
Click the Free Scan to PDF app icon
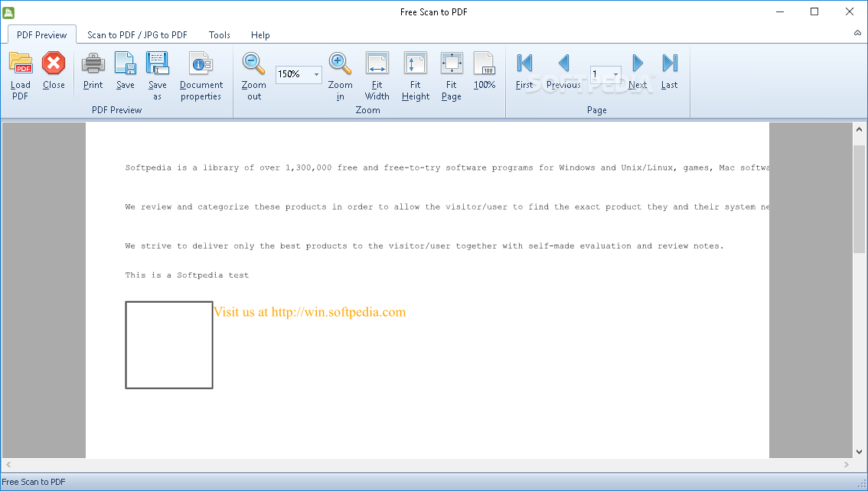(x=8, y=12)
